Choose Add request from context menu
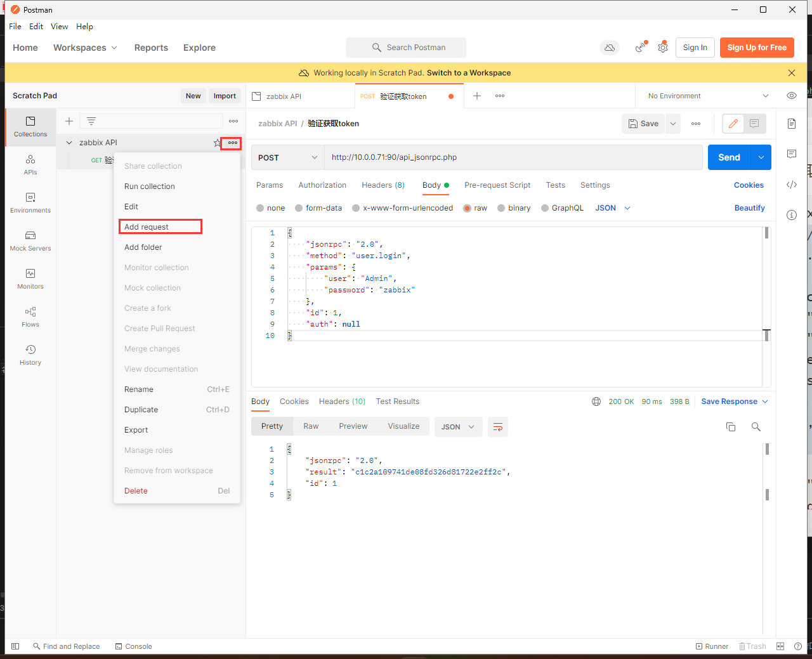The image size is (812, 659). [x=147, y=227]
